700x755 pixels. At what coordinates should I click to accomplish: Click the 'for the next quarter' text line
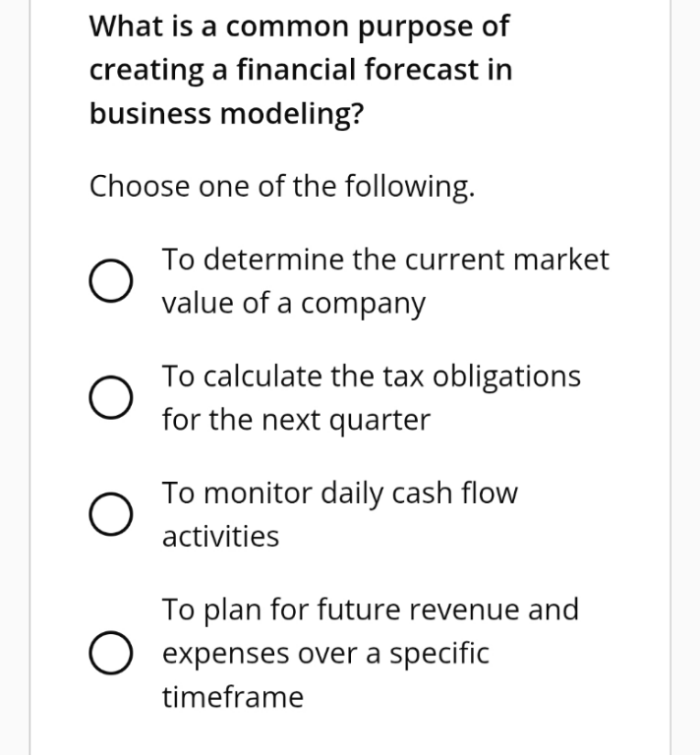[x=296, y=421]
